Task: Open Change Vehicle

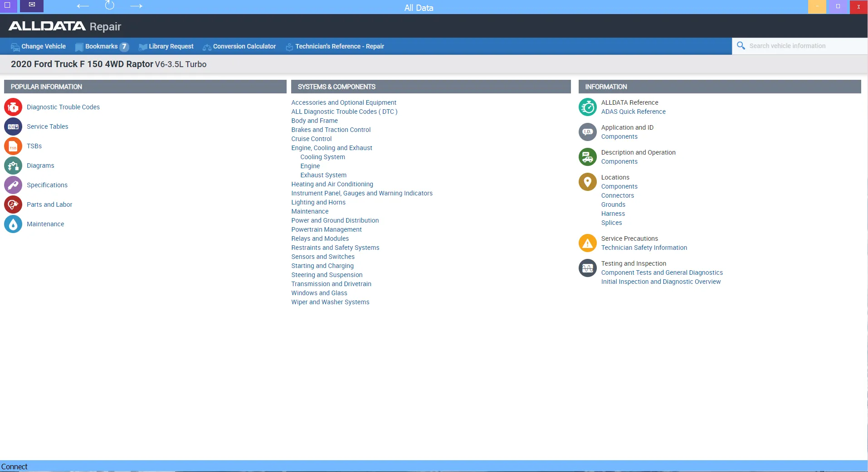Action: 39,46
